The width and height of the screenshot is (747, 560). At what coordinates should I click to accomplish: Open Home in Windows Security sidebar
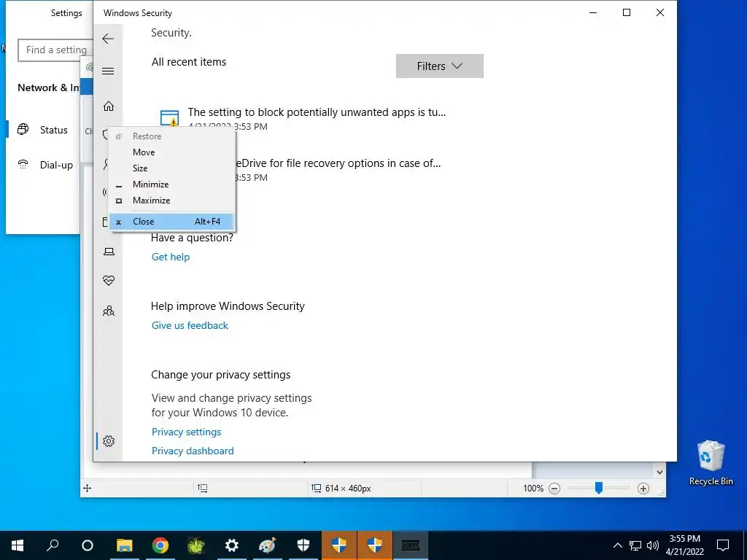pyautogui.click(x=109, y=106)
